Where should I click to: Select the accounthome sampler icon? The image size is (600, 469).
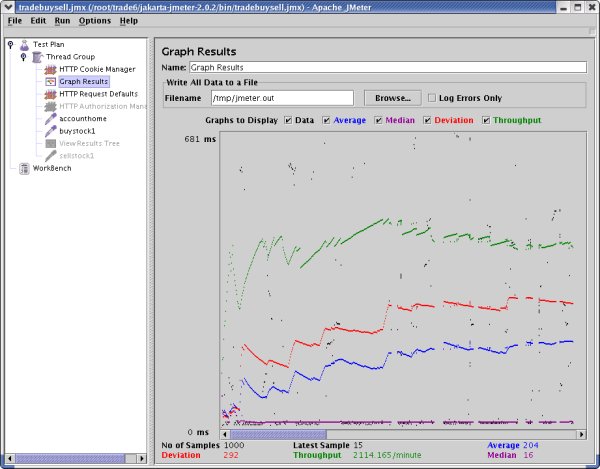coord(50,118)
